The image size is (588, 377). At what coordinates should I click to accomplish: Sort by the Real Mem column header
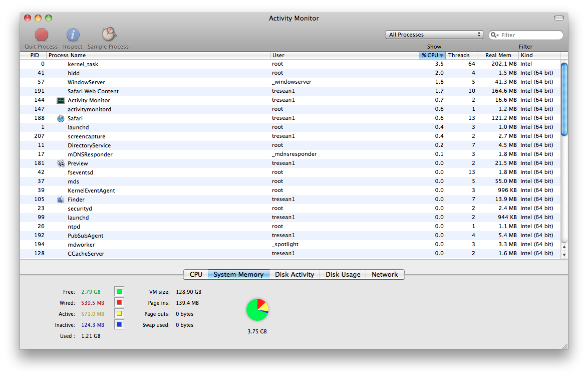click(498, 55)
